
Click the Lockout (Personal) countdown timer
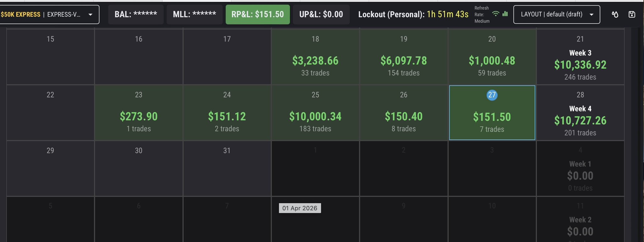(x=447, y=14)
